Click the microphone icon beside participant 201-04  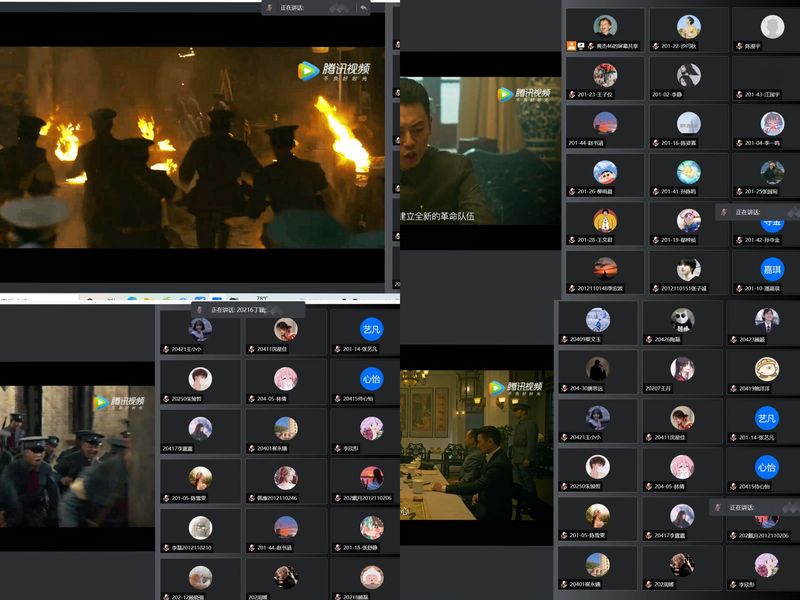739,143
